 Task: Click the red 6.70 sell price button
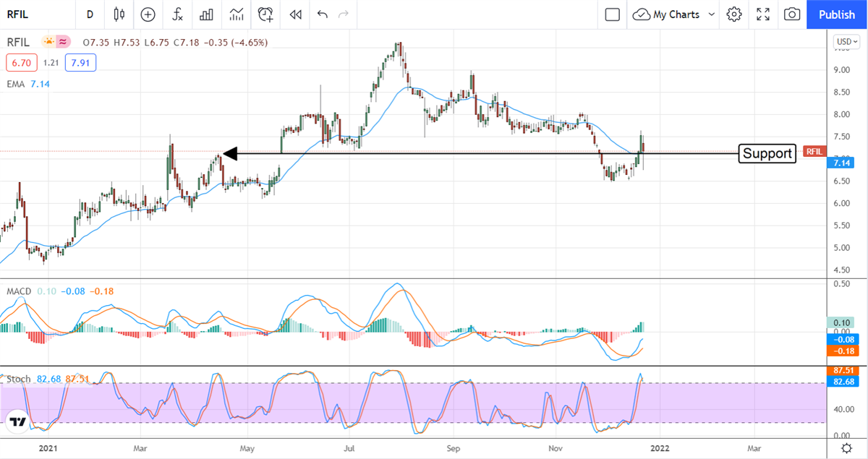pyautogui.click(x=20, y=63)
